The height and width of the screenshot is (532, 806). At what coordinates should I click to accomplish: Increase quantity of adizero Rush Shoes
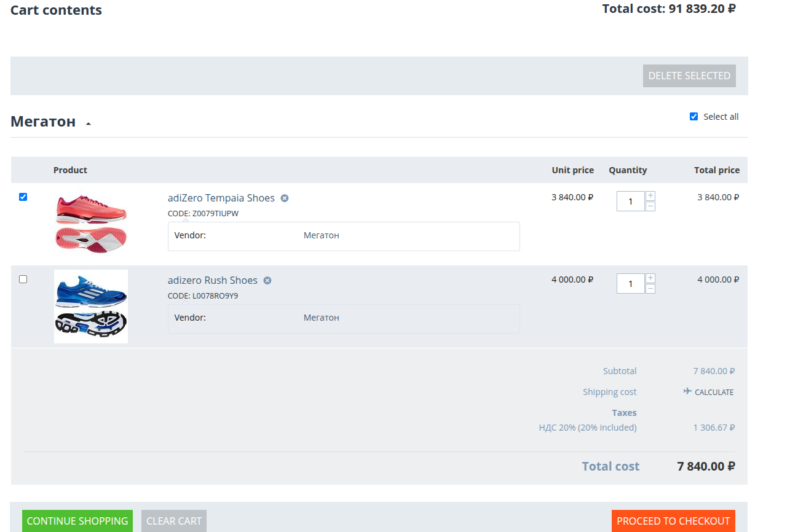[650, 278]
